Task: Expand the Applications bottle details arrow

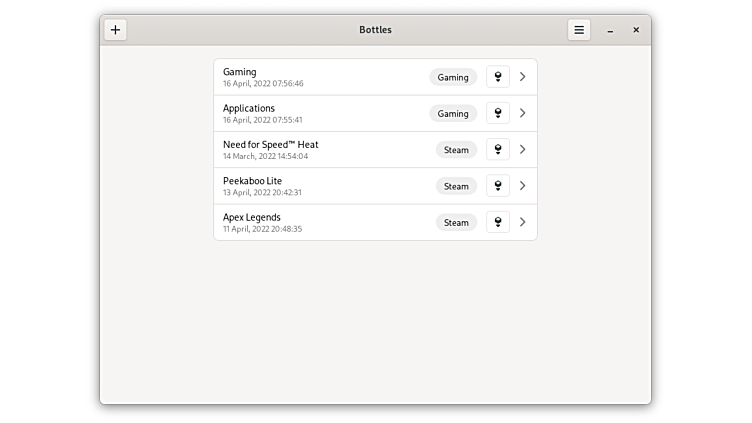Action: (x=523, y=113)
